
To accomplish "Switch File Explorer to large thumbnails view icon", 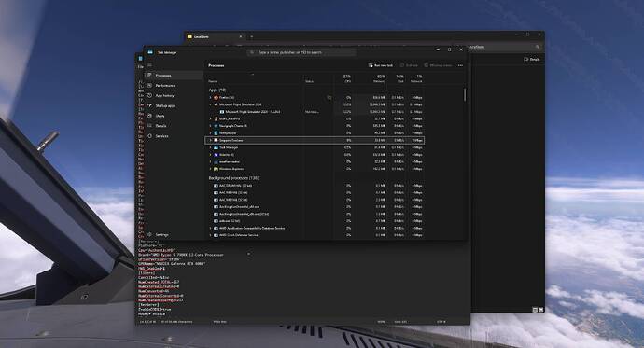I will [x=541, y=310].
